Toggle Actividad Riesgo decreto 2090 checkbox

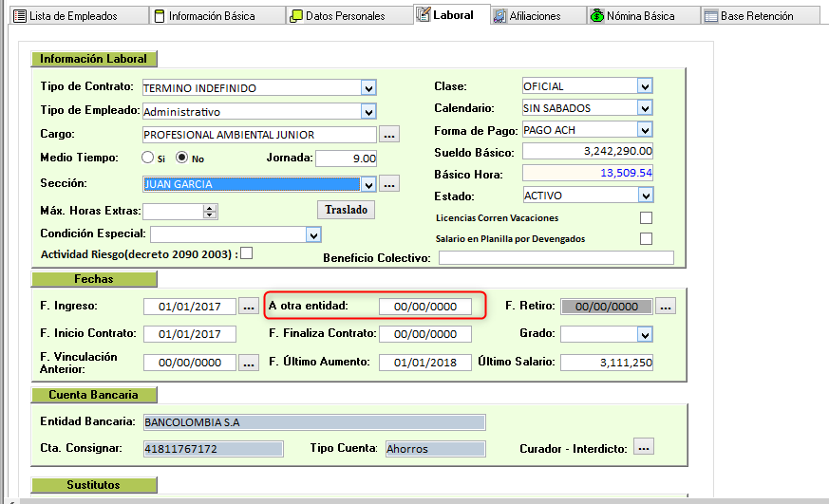pos(247,253)
